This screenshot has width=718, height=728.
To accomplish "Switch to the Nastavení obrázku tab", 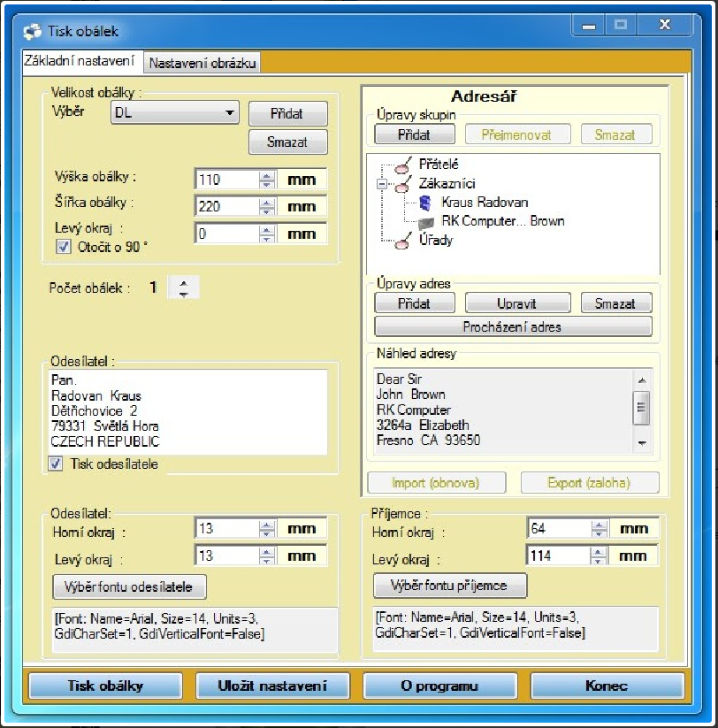I will point(202,63).
